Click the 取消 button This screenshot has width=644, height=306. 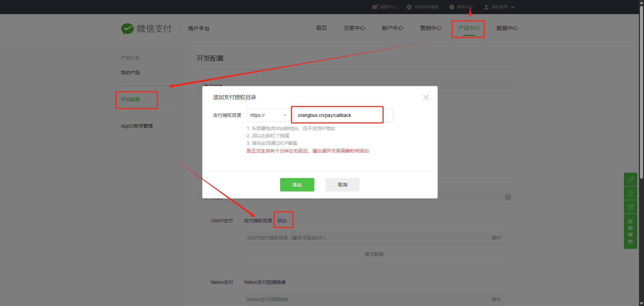tap(342, 185)
